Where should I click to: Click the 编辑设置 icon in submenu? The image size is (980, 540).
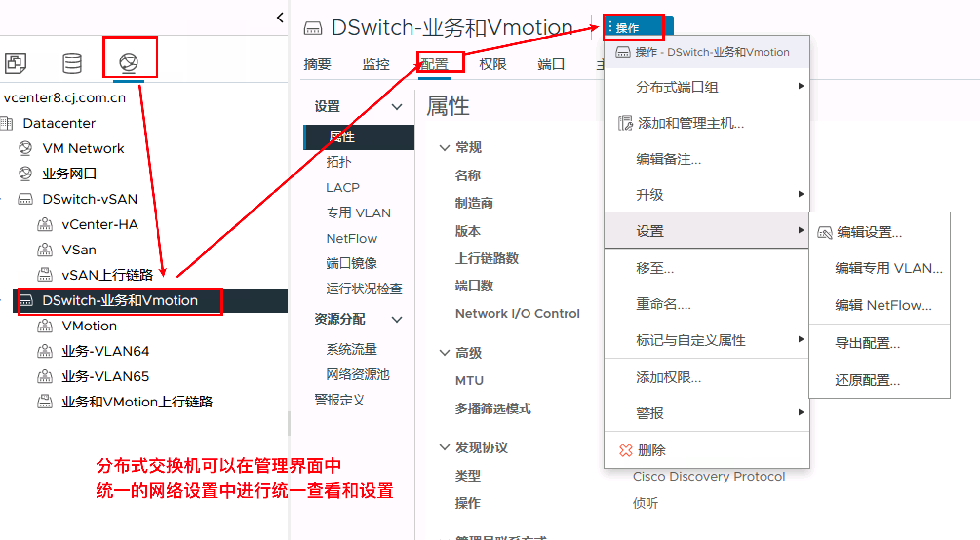824,232
